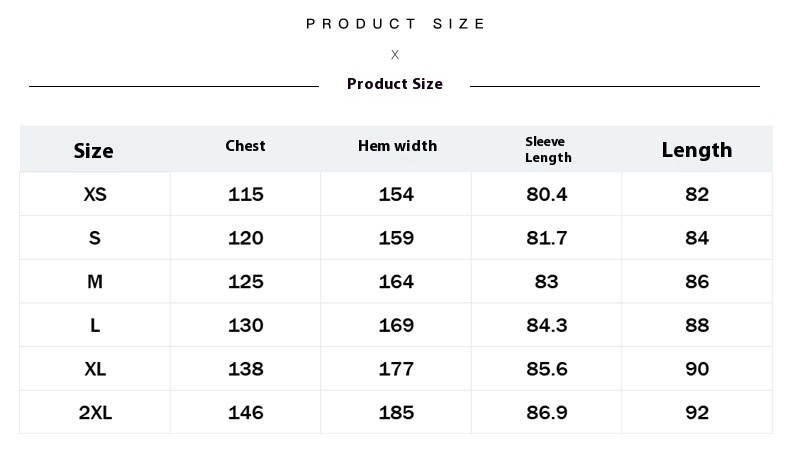Select the length value 92
The height and width of the screenshot is (464, 790).
pos(697,413)
